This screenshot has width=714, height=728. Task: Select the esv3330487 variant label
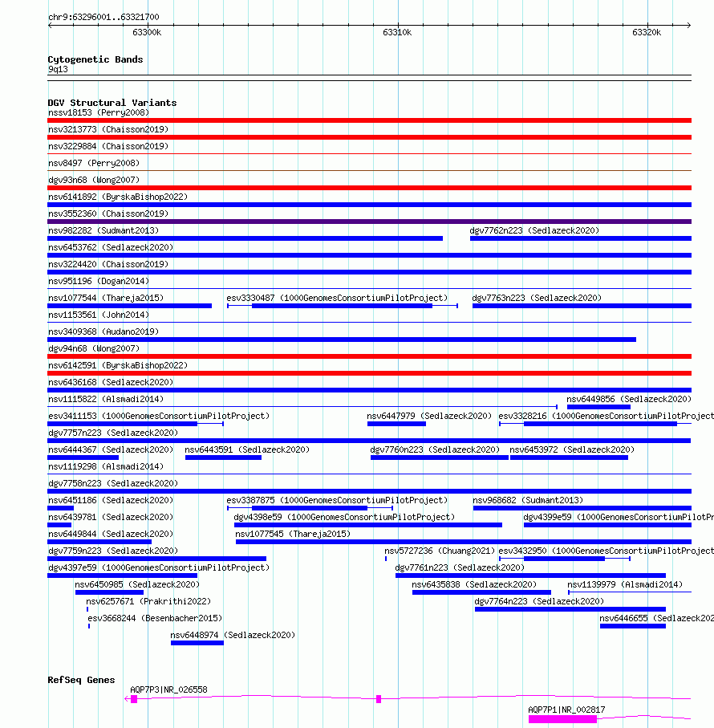coord(337,298)
